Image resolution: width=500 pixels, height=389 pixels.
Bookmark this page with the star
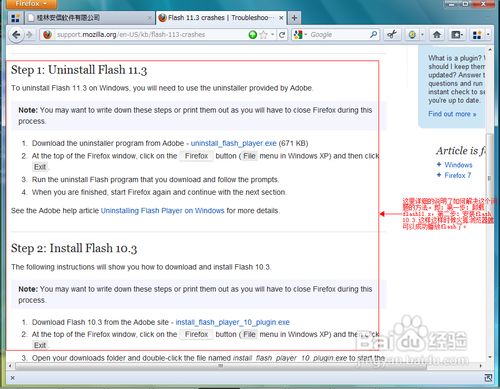(x=263, y=35)
